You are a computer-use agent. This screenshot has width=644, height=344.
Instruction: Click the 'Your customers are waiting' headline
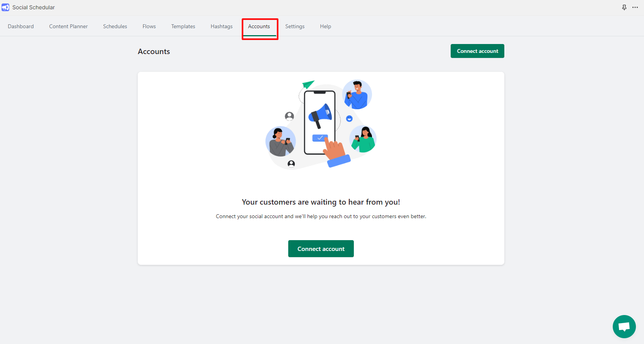coord(321,202)
